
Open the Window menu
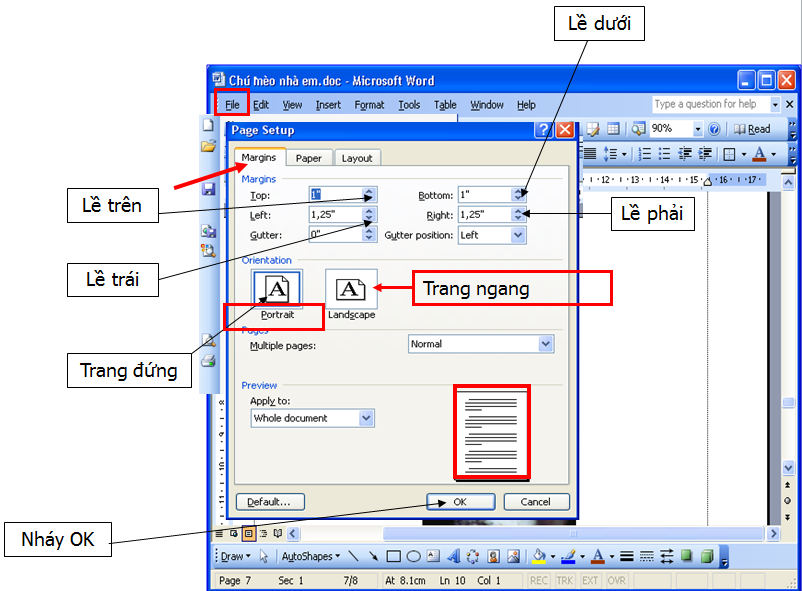[x=487, y=105]
